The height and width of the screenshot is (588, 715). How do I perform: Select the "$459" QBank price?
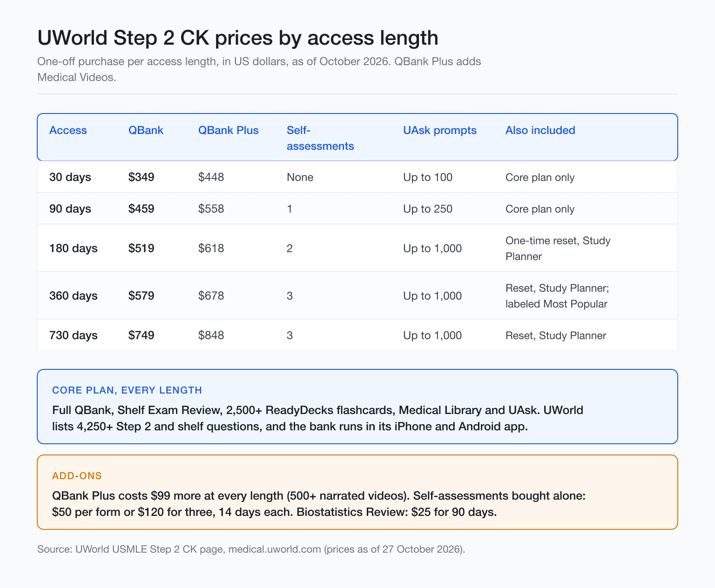142,209
